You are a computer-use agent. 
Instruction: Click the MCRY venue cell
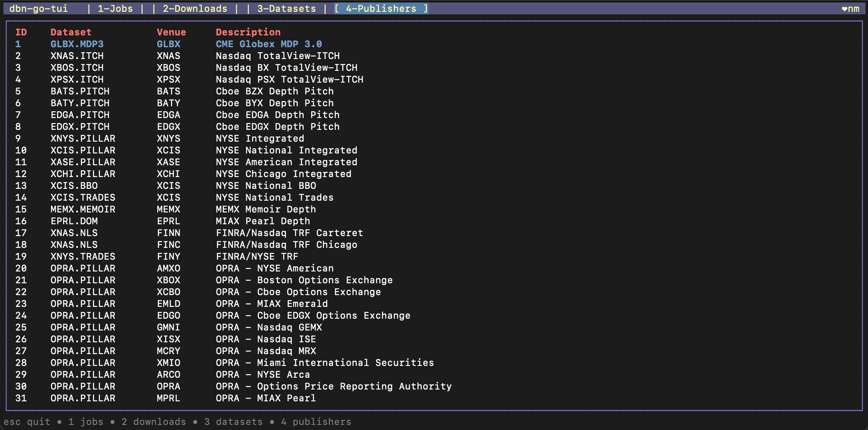tap(168, 351)
